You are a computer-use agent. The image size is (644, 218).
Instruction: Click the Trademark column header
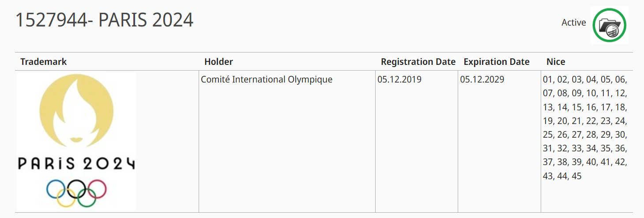click(43, 62)
